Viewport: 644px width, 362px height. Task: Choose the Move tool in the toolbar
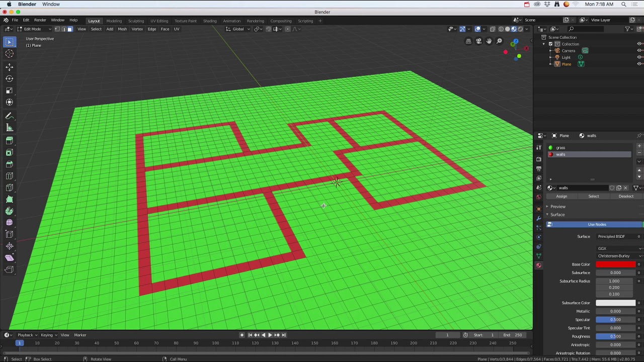9,67
